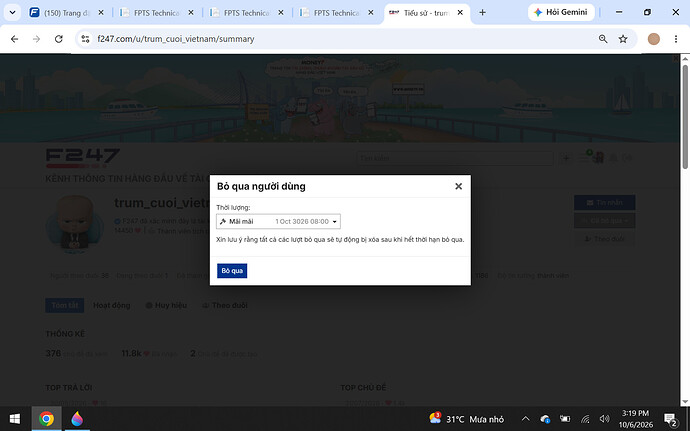
Task: Click the browser reload icon
Action: [x=59, y=39]
